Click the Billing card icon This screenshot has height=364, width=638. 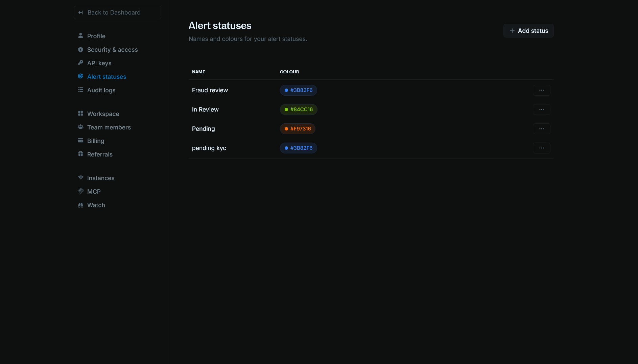point(80,141)
